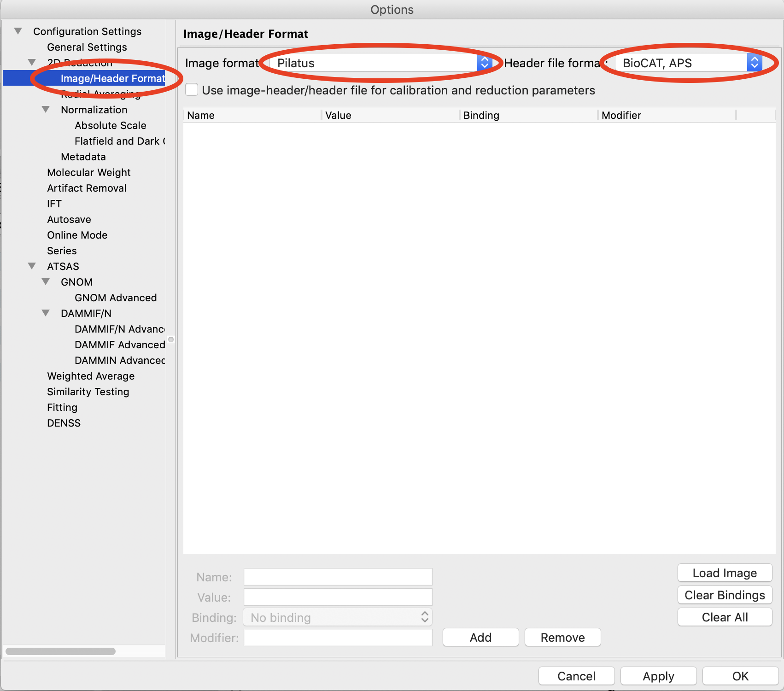This screenshot has height=691, width=784.
Task: Collapse the 2D Reduction disclosure triangle
Action: click(x=32, y=62)
